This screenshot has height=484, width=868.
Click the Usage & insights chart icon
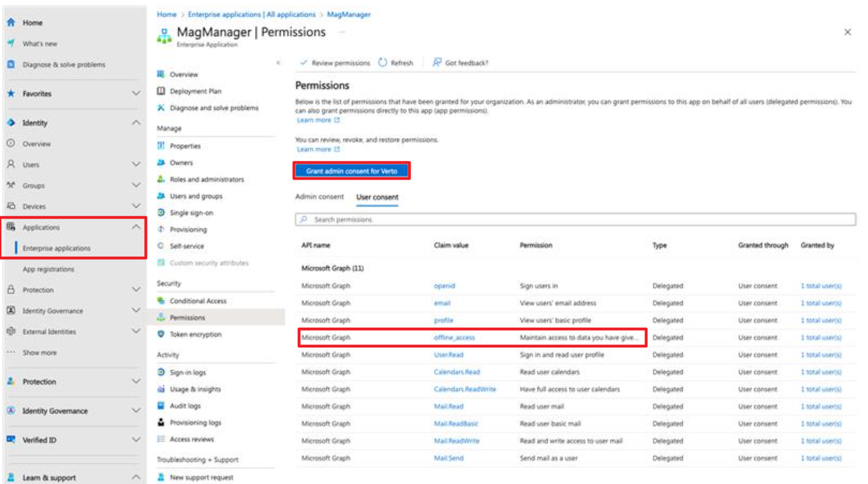click(161, 389)
